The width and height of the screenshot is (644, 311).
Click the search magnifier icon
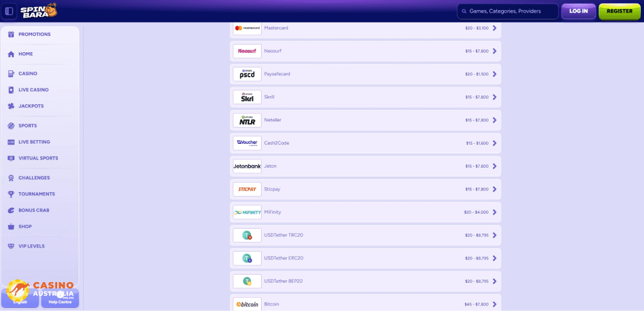point(464,11)
